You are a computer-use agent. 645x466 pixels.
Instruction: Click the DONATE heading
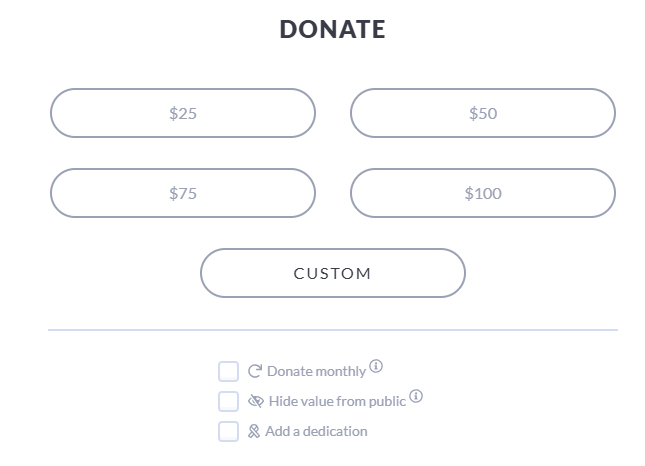coord(332,29)
